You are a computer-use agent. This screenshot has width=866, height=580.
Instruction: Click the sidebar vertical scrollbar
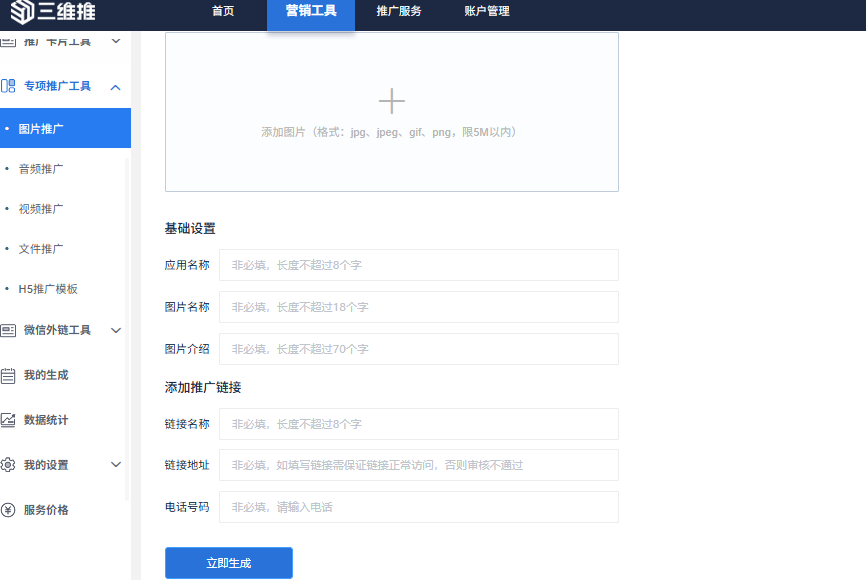127,329
